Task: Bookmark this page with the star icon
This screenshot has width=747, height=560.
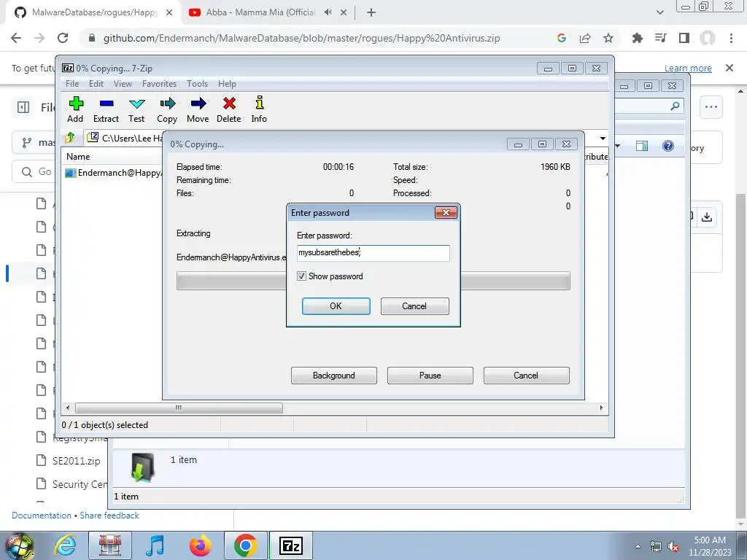Action: coord(608,38)
